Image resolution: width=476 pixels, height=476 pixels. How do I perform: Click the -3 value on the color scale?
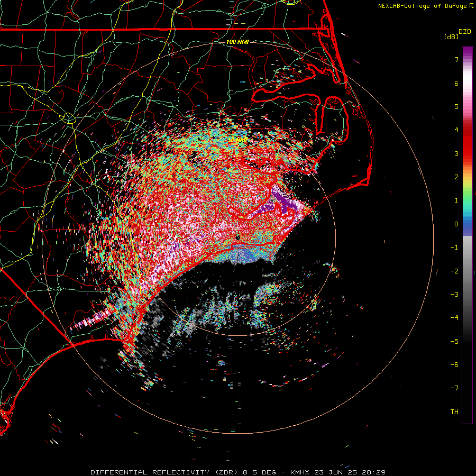(454, 295)
